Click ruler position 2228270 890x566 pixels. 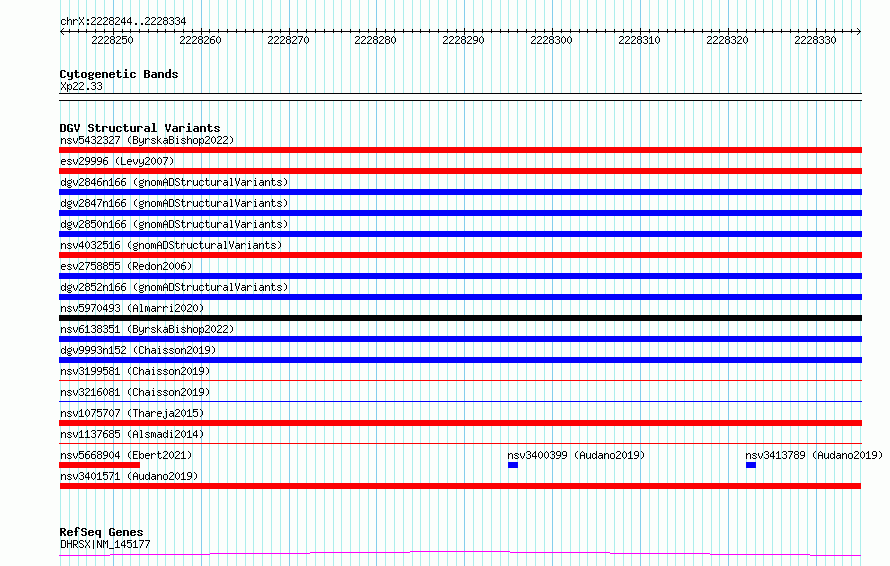tap(288, 40)
